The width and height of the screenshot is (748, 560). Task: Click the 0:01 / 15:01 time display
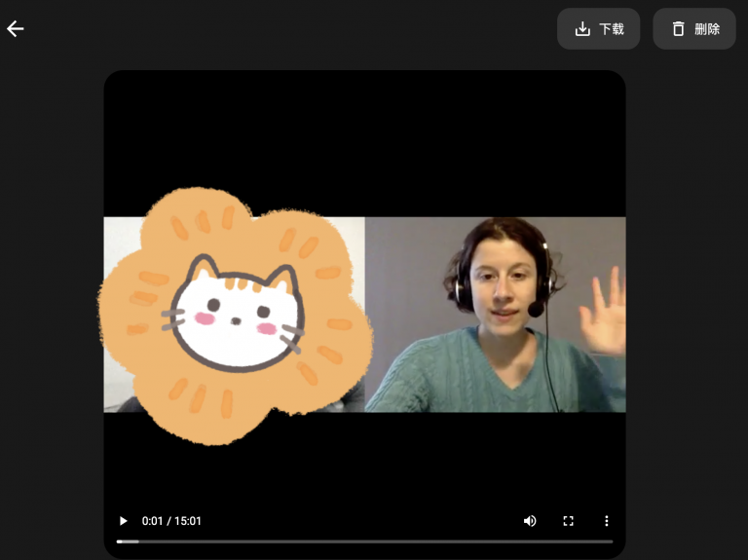(x=171, y=521)
